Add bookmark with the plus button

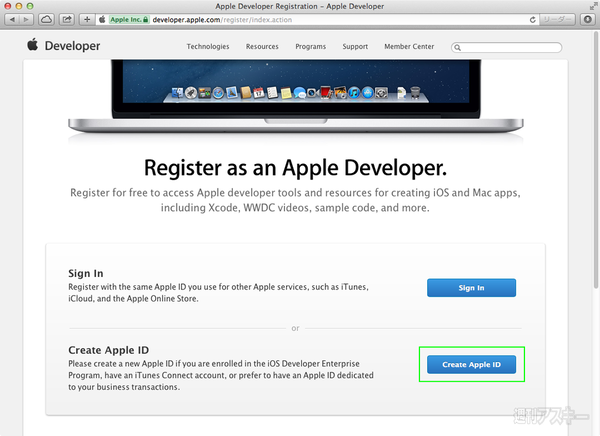coord(87,19)
